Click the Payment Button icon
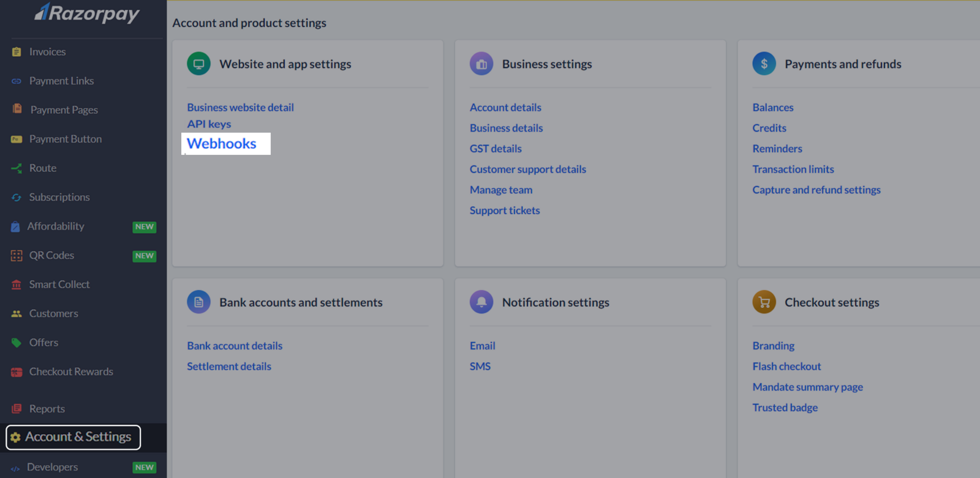The width and height of the screenshot is (980, 478). pos(17,139)
